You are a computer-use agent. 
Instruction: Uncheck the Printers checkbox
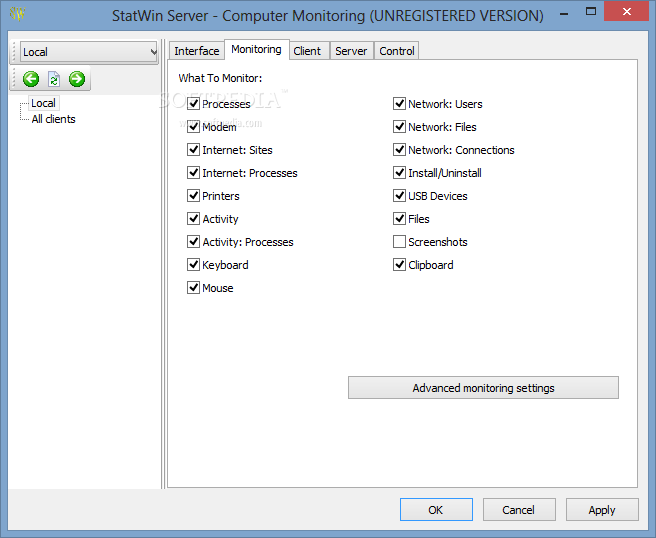click(193, 196)
